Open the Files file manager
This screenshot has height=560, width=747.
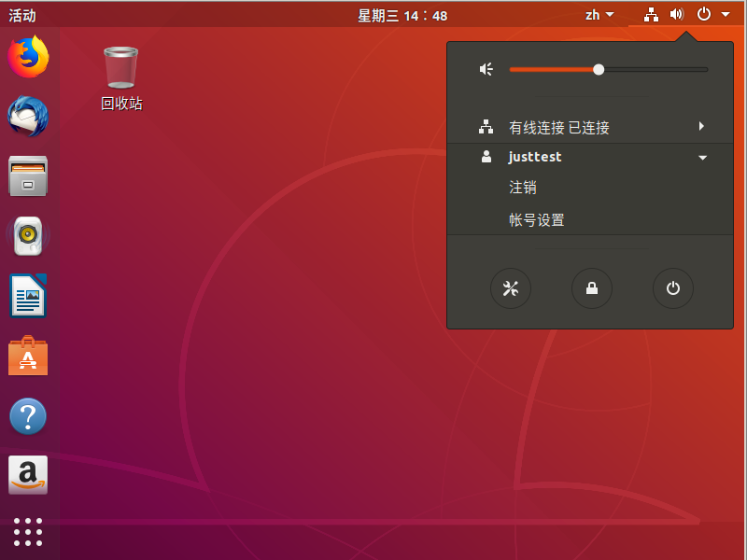click(x=28, y=176)
